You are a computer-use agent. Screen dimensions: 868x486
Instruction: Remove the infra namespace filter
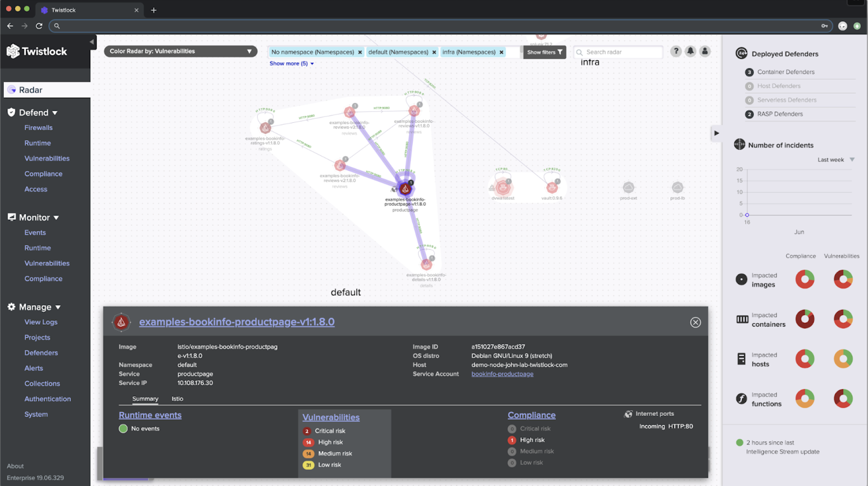pyautogui.click(x=501, y=52)
